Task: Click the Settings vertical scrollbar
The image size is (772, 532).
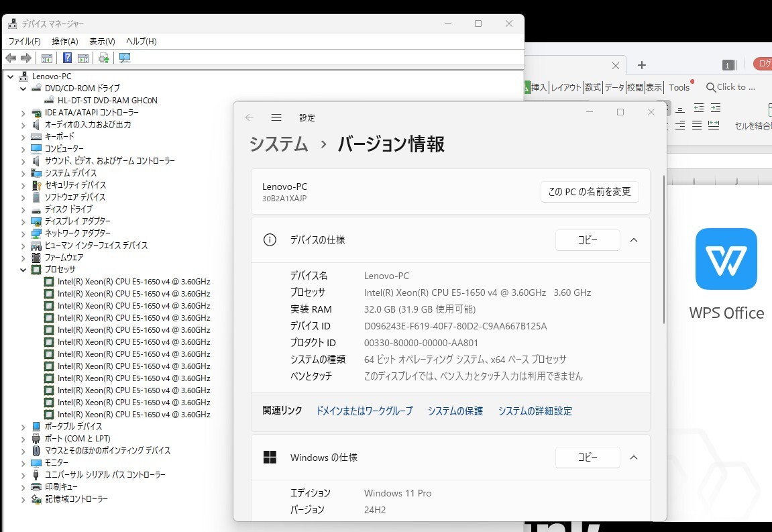Action: point(664,250)
